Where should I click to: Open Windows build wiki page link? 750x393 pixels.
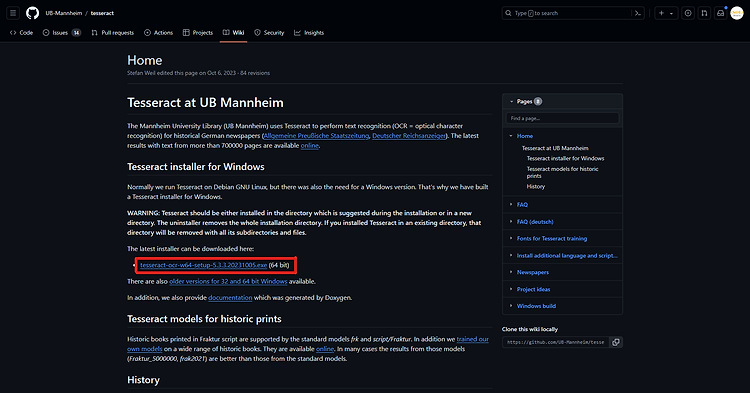click(x=536, y=306)
